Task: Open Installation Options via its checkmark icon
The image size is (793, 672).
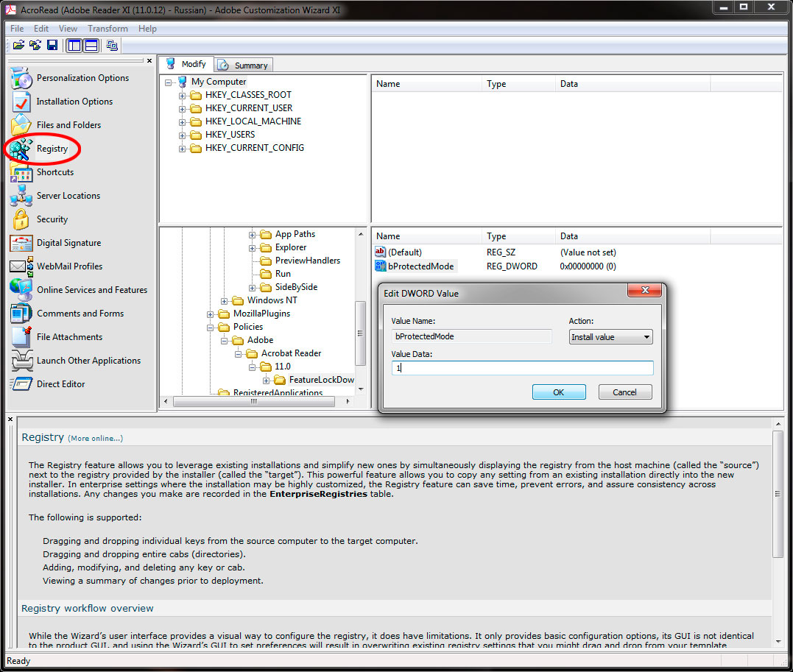Action: tap(21, 102)
